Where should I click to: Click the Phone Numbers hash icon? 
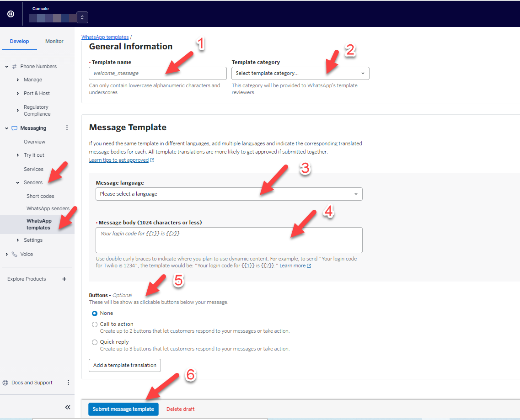tap(14, 66)
